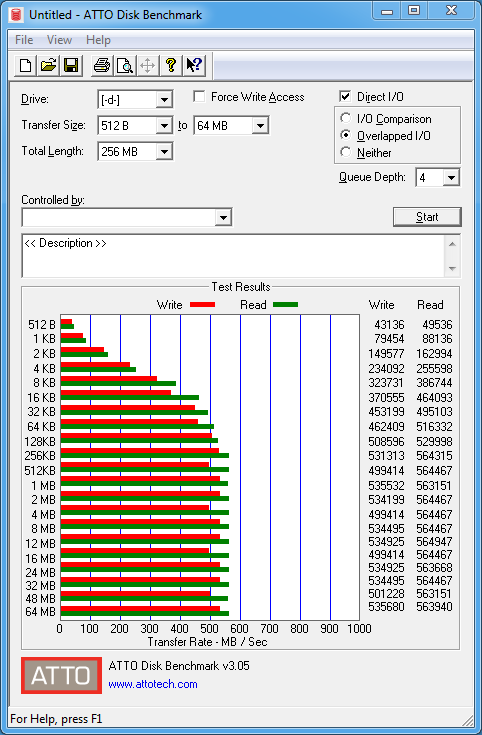Open the Help menu
482x735 pixels.
(98, 40)
